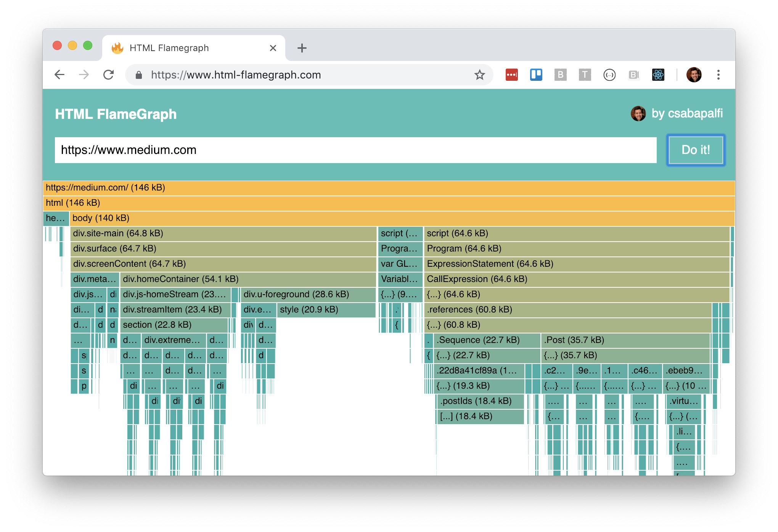The height and width of the screenshot is (532, 778).
Task: Open the Chrome profile avatar
Action: point(694,75)
